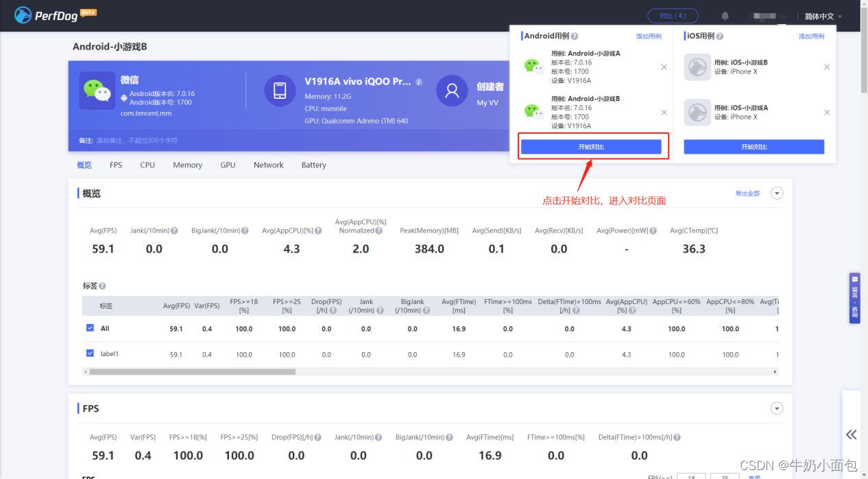Click the highlighted 开始对比 button for Android cases
868x479 pixels.
pyautogui.click(x=592, y=147)
